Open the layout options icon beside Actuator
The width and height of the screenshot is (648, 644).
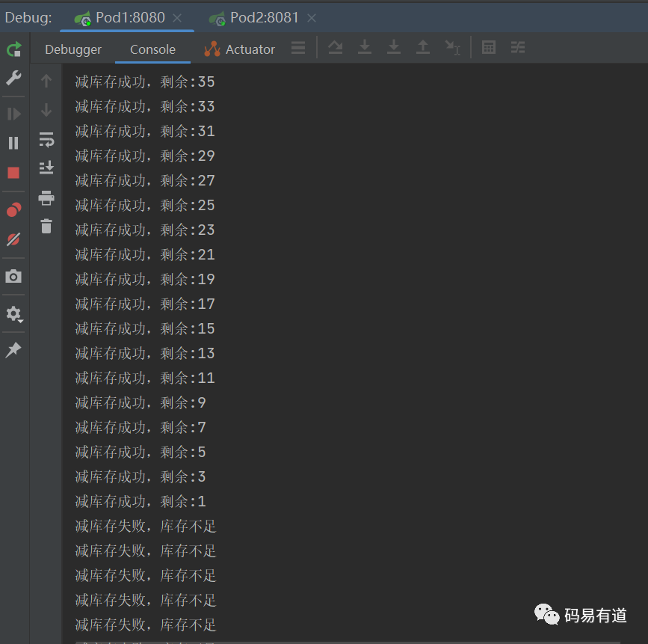(298, 48)
